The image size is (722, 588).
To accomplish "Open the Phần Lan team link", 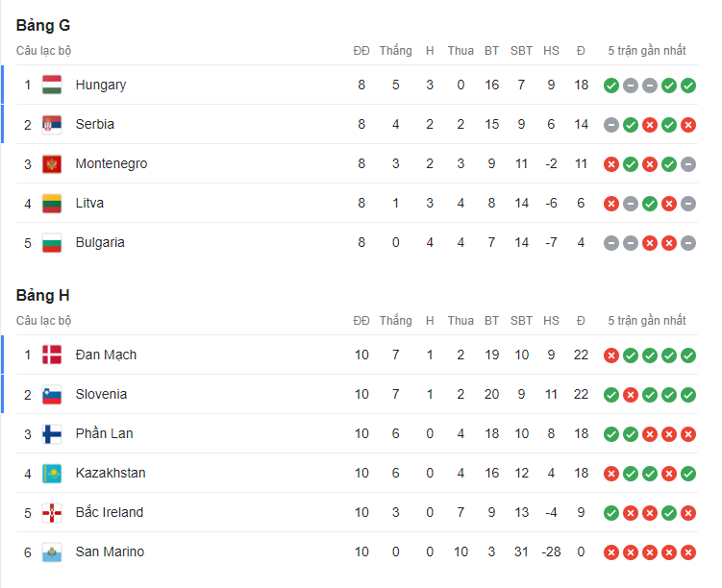I will (x=104, y=433).
